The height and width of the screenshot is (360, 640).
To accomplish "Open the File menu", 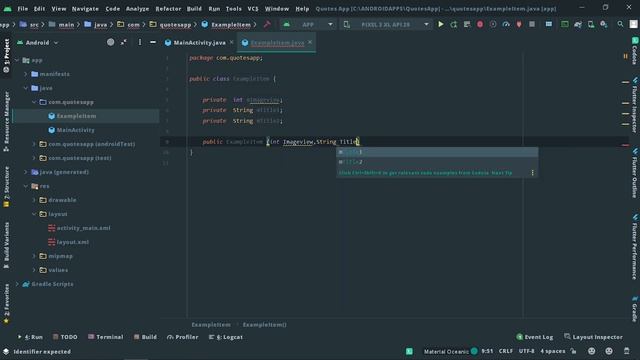I will [23, 9].
